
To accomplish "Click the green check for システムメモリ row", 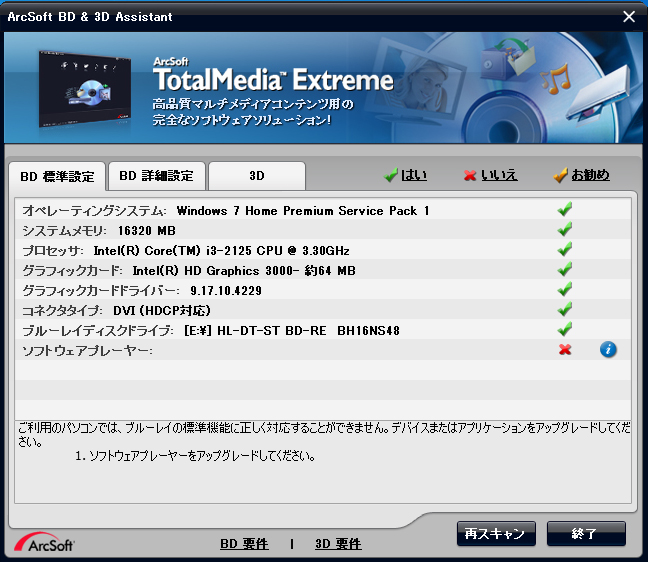I will tap(565, 229).
